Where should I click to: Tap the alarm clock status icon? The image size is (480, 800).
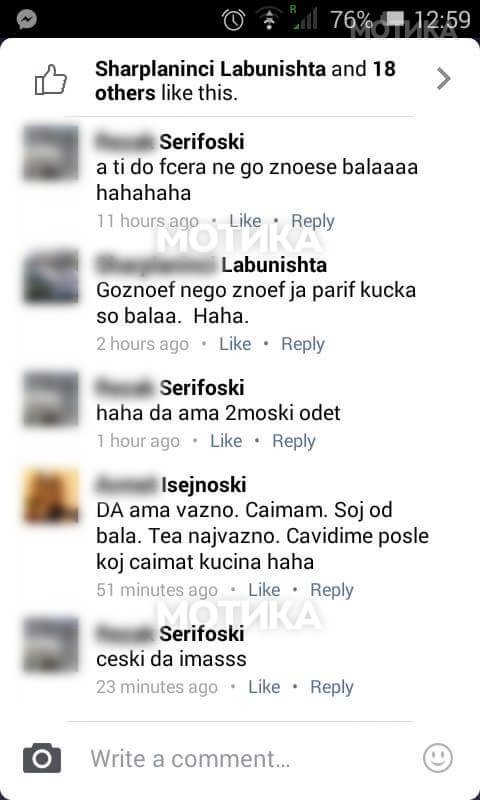pyautogui.click(x=233, y=19)
